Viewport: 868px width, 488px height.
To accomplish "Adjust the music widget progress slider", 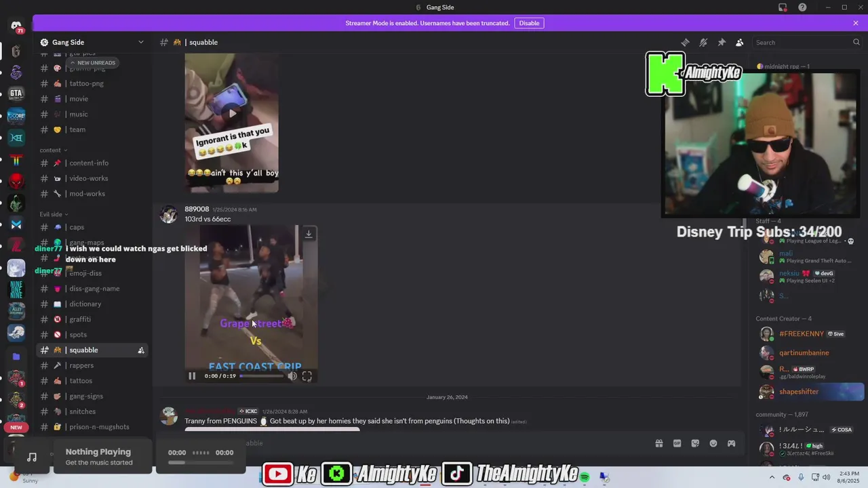I will 201,462.
